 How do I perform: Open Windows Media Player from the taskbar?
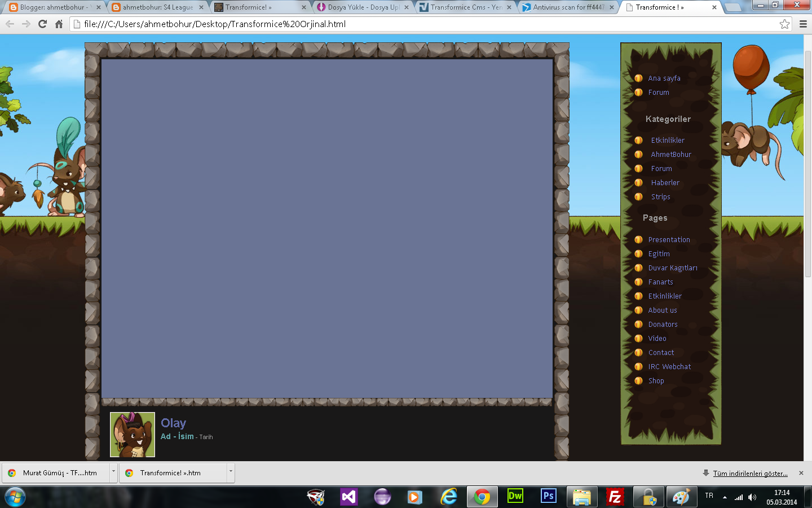(x=415, y=497)
